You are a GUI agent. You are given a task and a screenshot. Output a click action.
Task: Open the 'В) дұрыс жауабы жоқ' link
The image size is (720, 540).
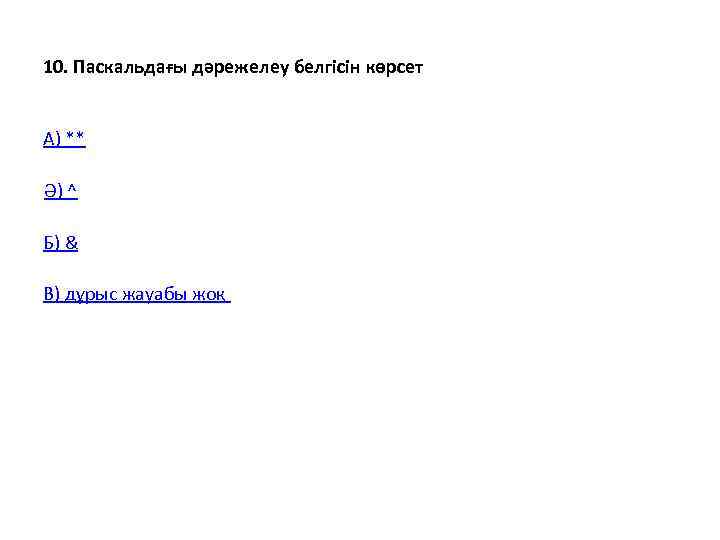click(x=137, y=294)
